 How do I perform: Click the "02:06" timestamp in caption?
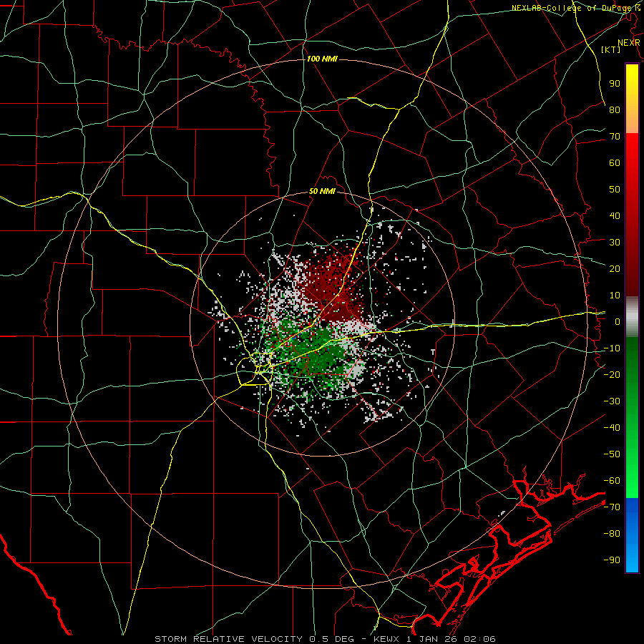point(479,639)
